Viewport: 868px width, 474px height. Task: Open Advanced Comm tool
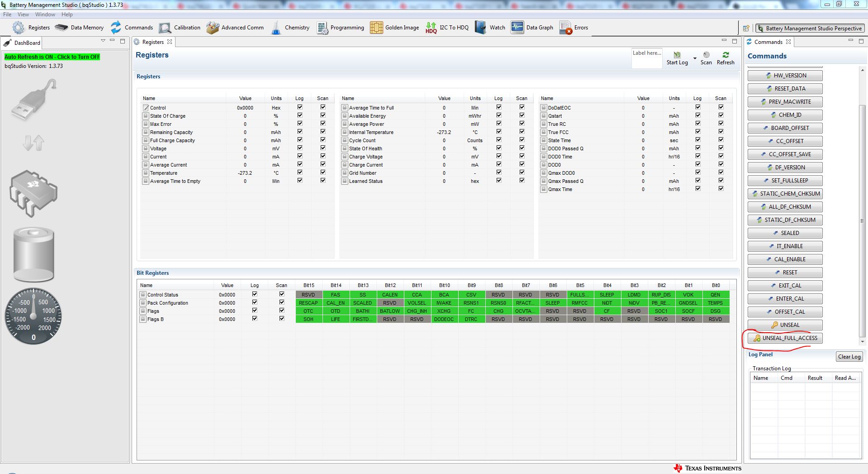click(x=235, y=28)
